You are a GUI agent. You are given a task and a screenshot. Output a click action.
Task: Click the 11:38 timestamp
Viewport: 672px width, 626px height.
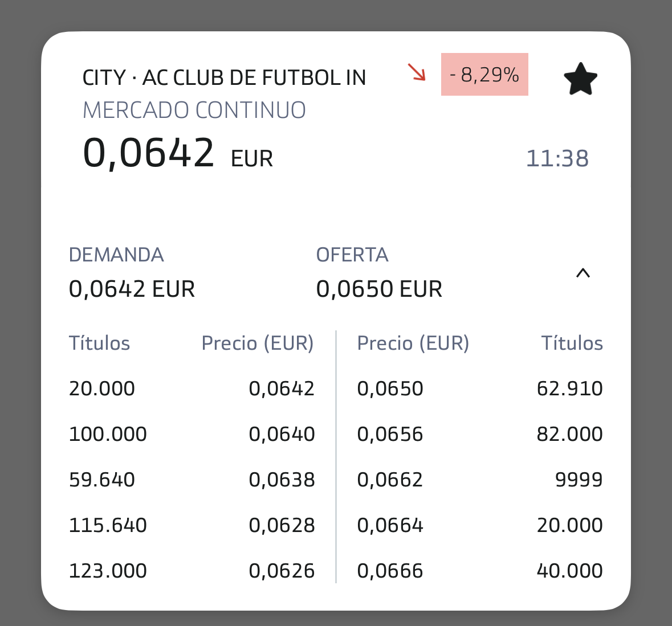(558, 158)
